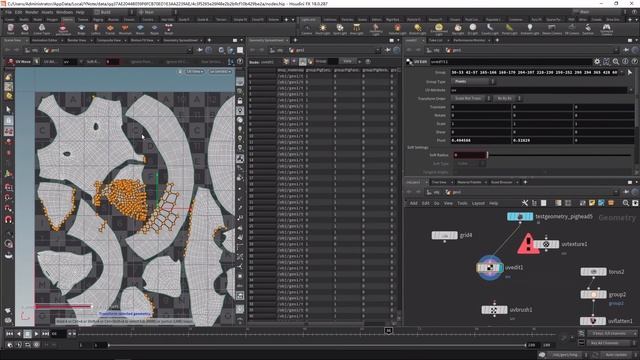This screenshot has width=640, height=360.
Task: Click the network editor tools wrench icon
Action: point(524,203)
